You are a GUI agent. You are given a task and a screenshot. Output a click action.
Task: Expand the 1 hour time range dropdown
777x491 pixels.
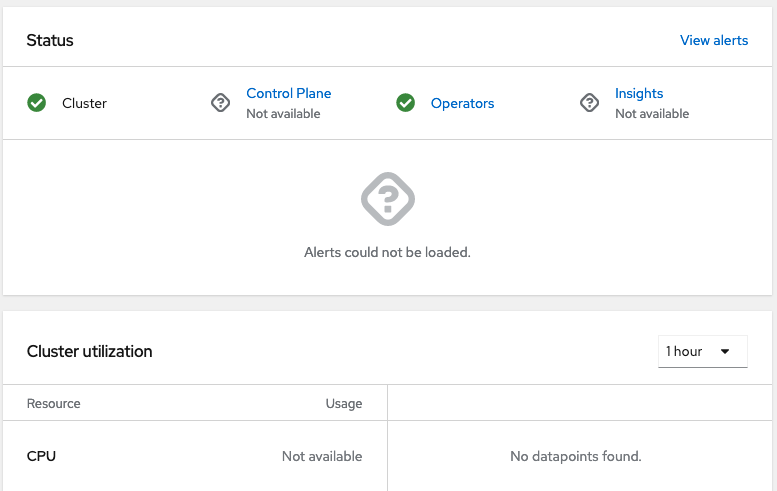click(x=702, y=351)
